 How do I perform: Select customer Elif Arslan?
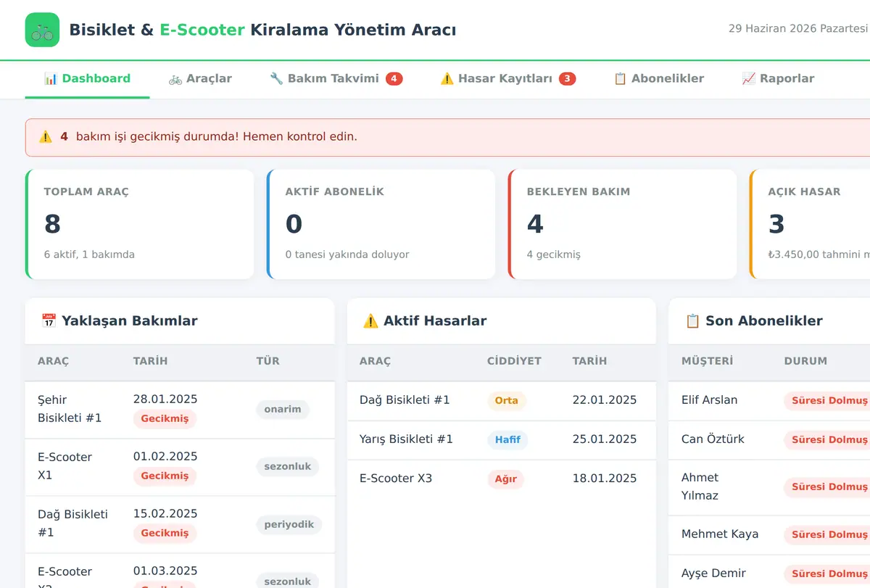click(x=709, y=400)
